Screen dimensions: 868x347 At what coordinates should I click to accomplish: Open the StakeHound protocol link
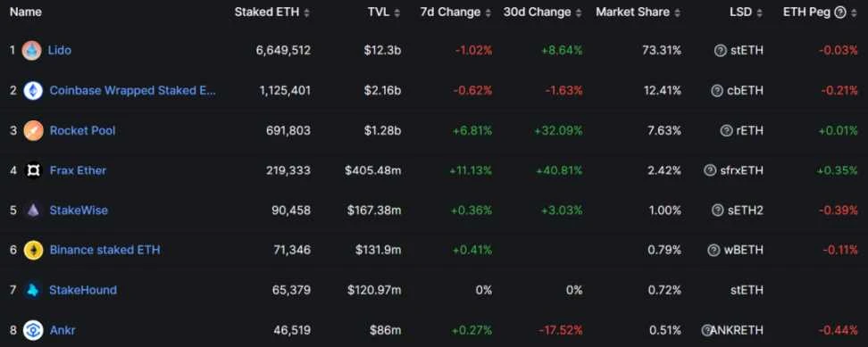coord(83,290)
